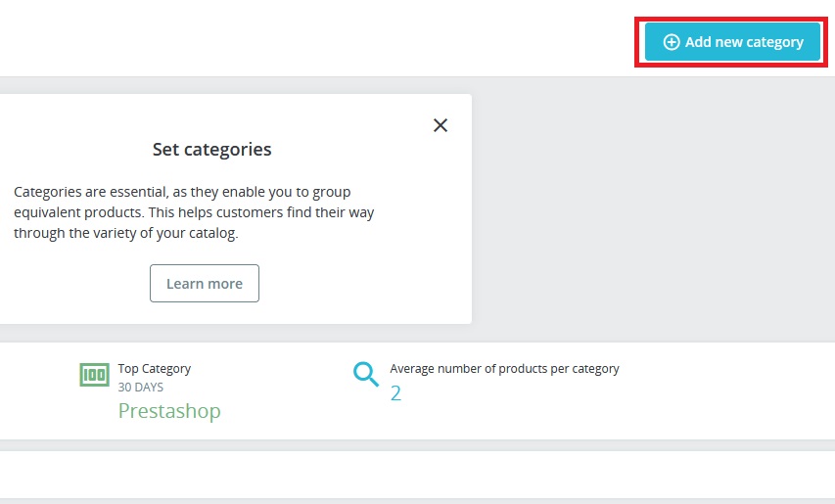Click Average number of products per category label

click(x=504, y=369)
